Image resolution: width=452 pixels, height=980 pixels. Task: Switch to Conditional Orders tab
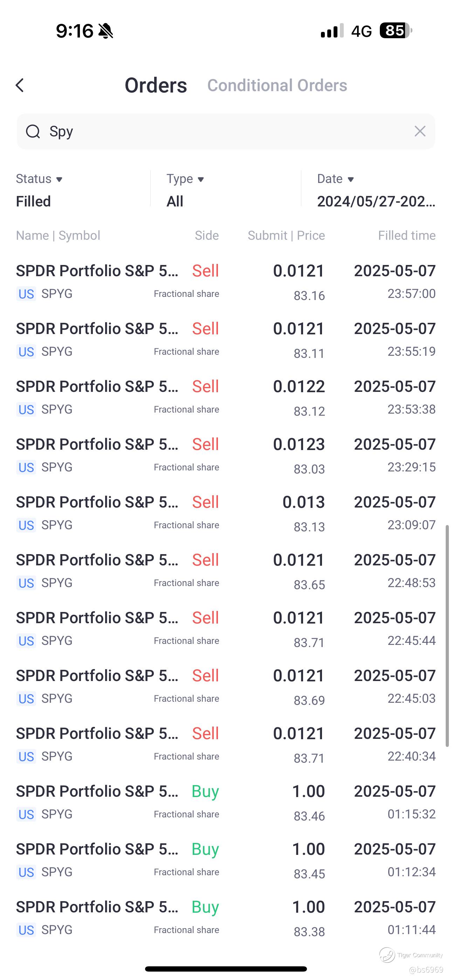click(x=277, y=86)
